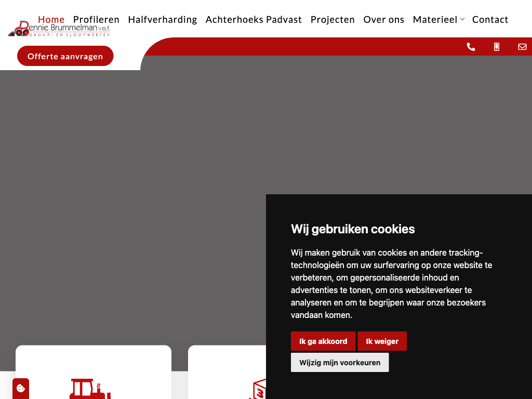Click the red cube icon in second card
Screen dimensions: 532x399
[258, 391]
